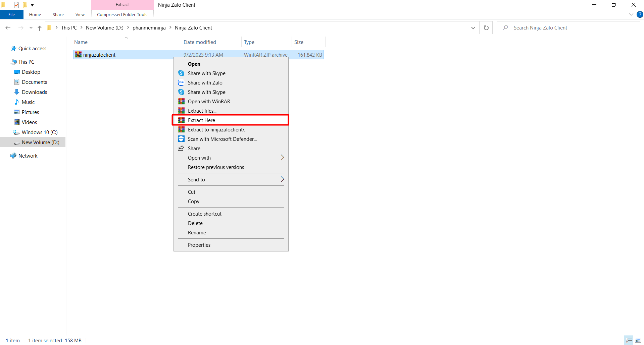Click the search magnifier icon

505,27
